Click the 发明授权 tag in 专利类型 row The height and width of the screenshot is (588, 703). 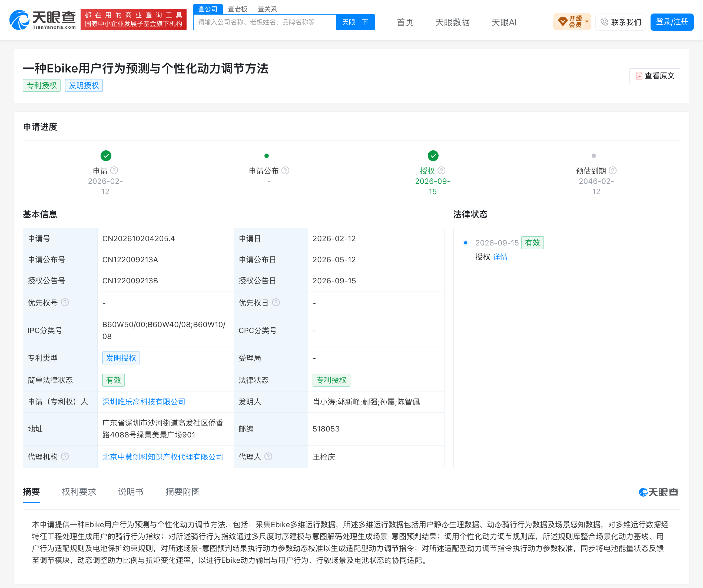[x=121, y=358]
